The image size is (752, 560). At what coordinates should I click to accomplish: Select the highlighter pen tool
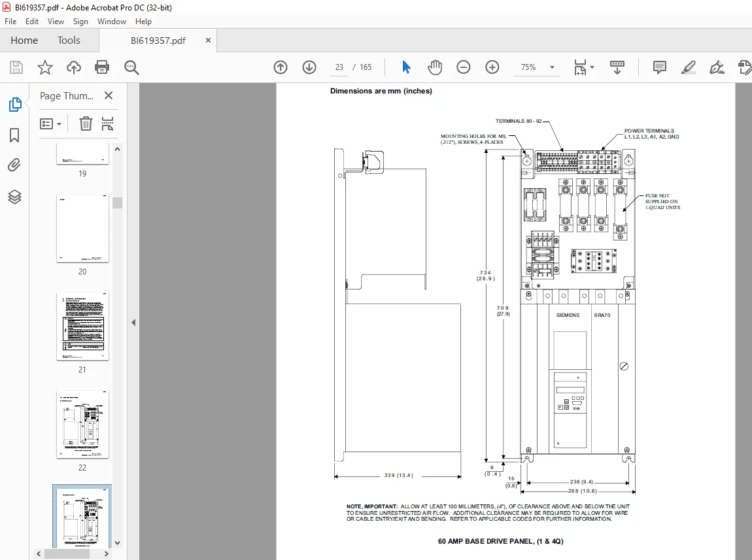click(x=688, y=67)
